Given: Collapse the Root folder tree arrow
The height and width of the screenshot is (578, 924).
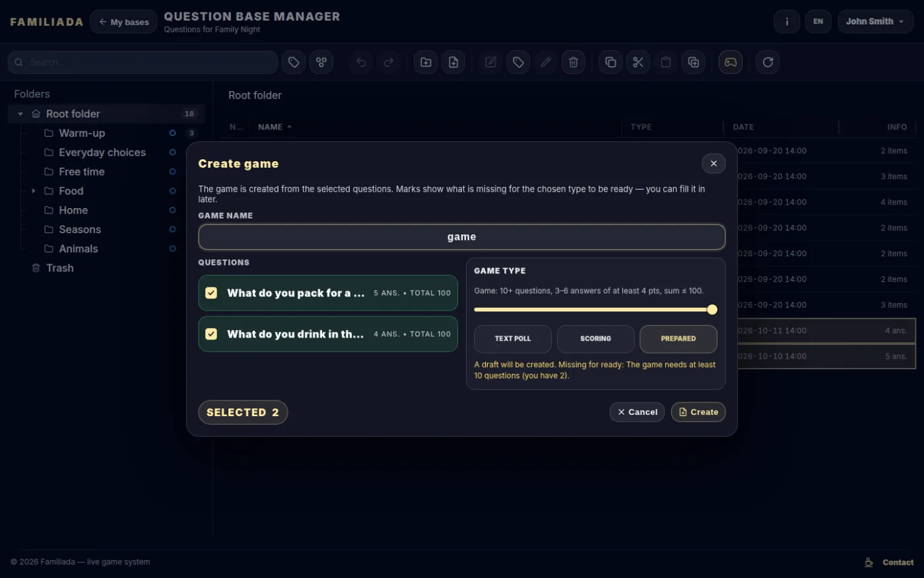Looking at the screenshot, I should pos(20,114).
